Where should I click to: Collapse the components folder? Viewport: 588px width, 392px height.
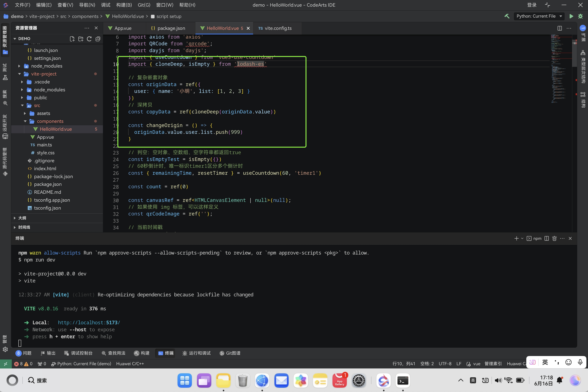pos(25,121)
